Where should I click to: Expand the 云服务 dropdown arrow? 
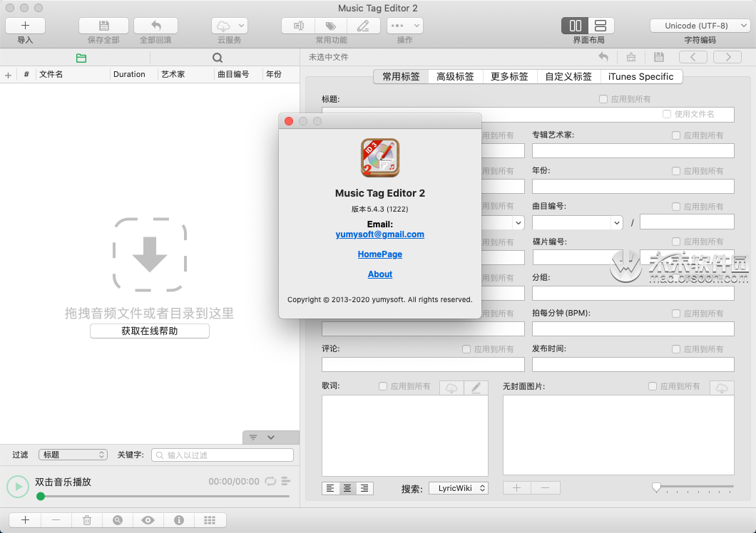click(241, 25)
